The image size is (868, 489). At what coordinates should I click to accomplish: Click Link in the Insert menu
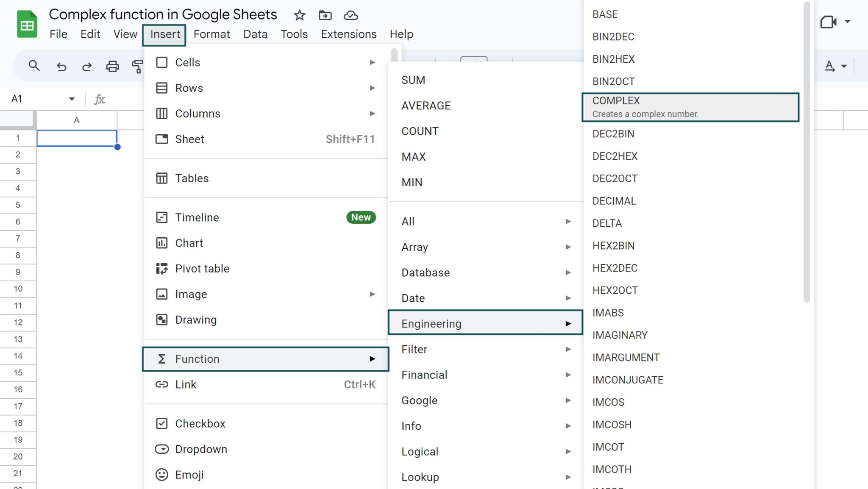266,384
